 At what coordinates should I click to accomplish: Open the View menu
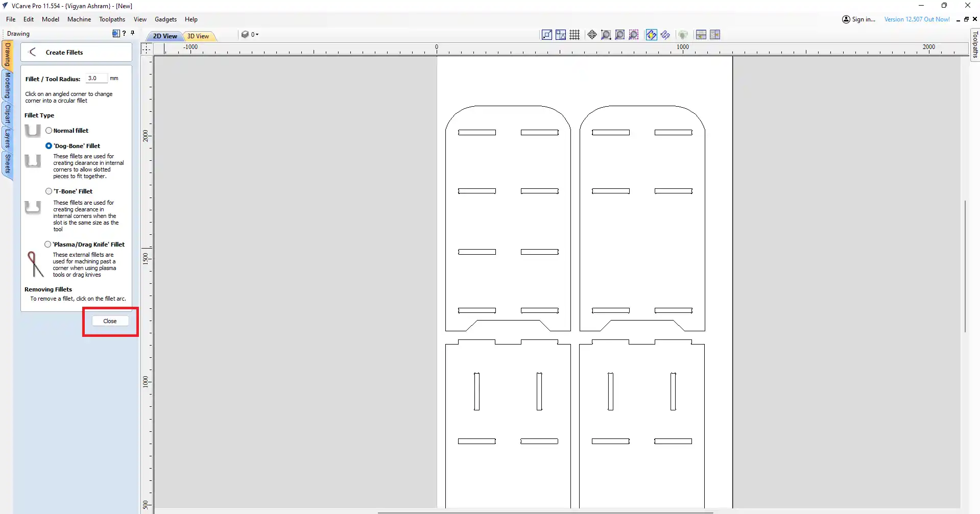coord(140,19)
